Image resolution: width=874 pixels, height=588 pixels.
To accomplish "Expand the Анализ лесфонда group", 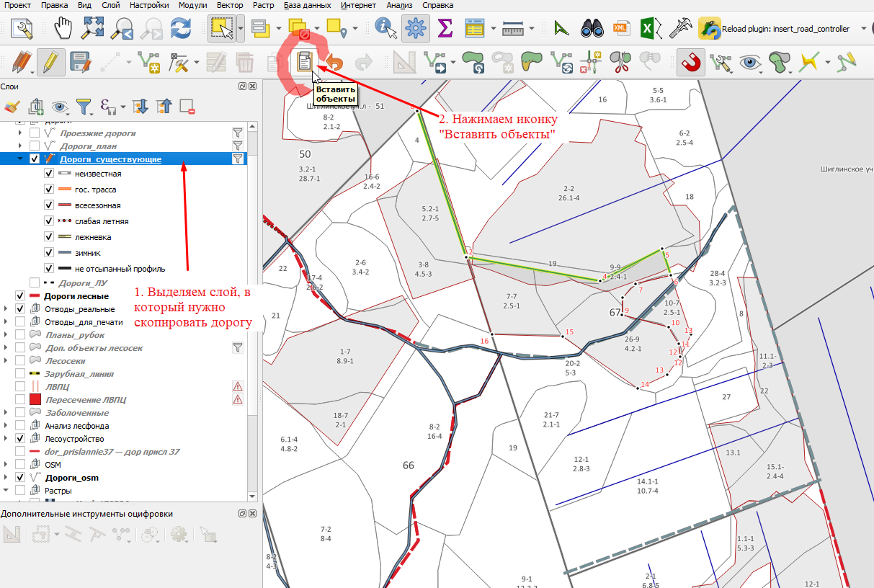I will [6, 426].
